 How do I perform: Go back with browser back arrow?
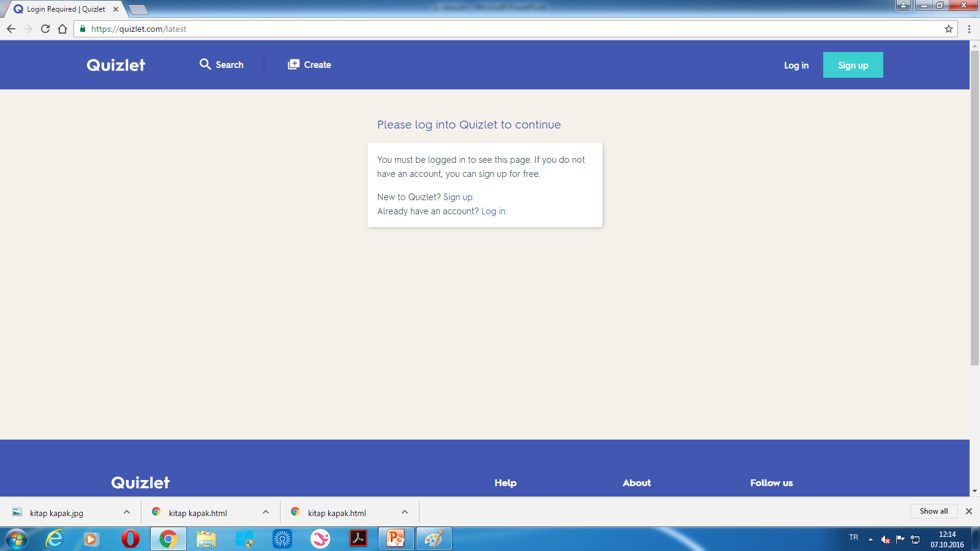point(11,29)
